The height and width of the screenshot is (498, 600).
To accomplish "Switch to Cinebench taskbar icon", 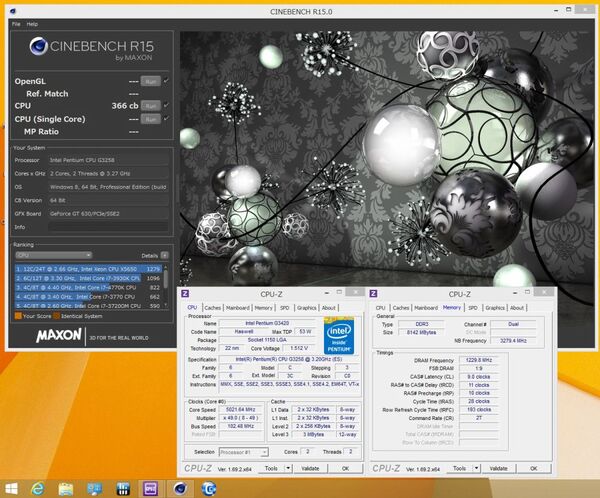I will click(x=179, y=489).
